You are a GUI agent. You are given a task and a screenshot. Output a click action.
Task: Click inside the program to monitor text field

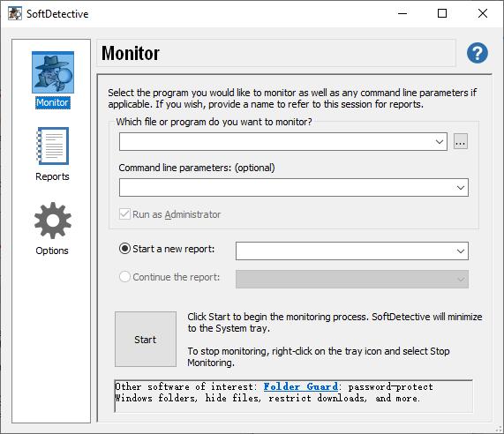275,142
